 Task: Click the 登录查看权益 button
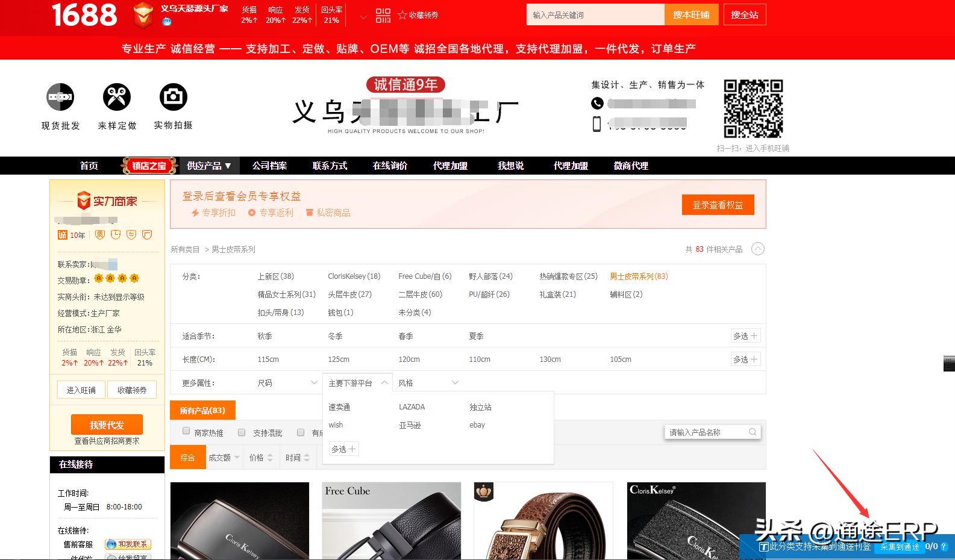click(x=718, y=205)
